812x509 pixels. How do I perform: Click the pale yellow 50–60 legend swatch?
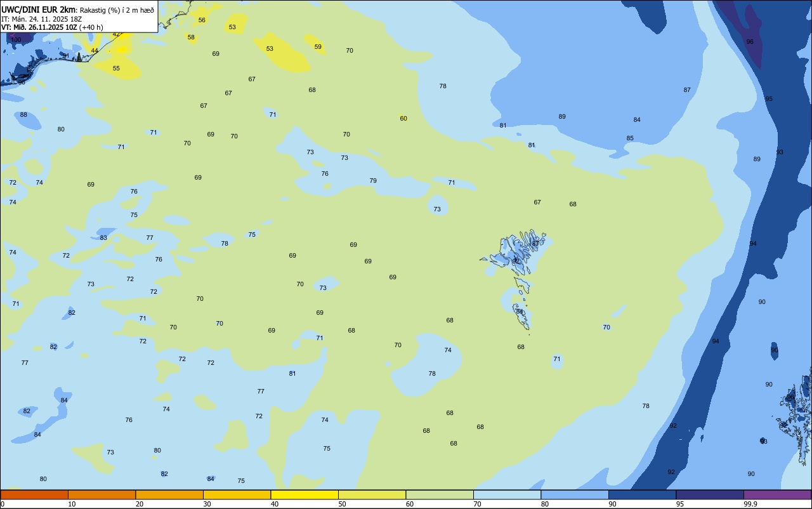[372, 494]
